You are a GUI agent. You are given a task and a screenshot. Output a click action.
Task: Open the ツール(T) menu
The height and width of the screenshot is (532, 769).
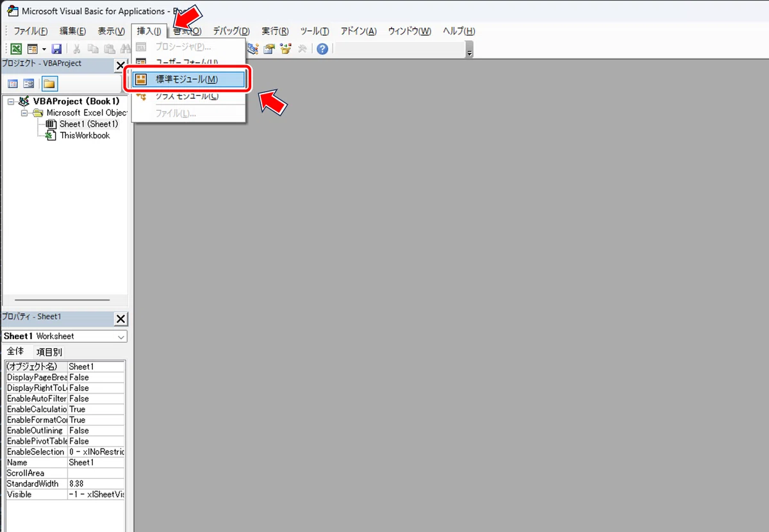pos(315,31)
